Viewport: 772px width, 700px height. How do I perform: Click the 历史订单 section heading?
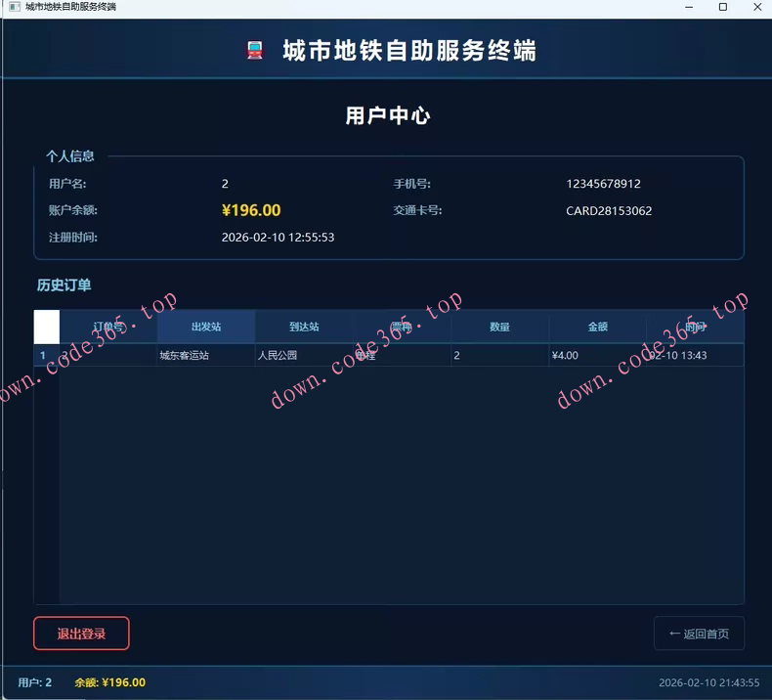(64, 285)
